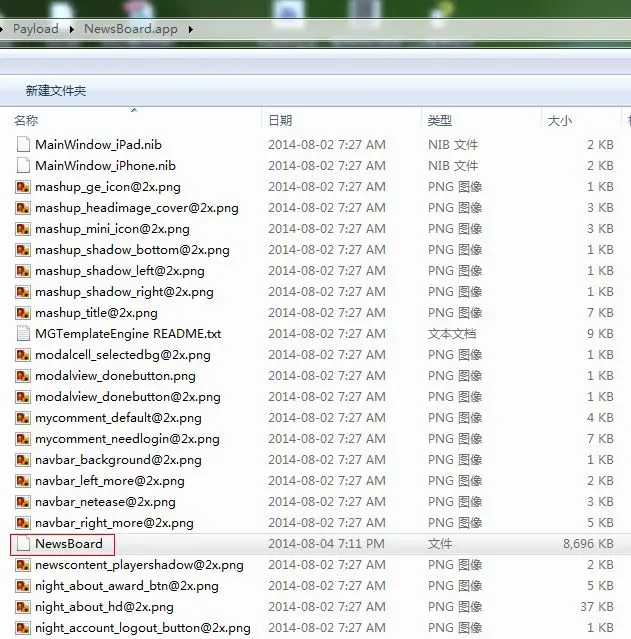Click NewsBoard.app in the address breadcrumb
Image resolution: width=631 pixels, height=639 pixels.
point(131,29)
